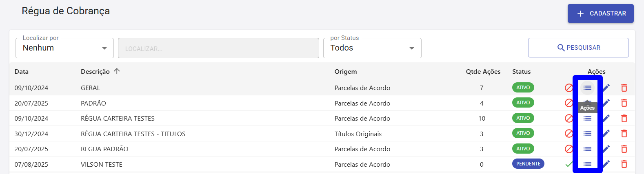The width and height of the screenshot is (644, 174).
Task: Deactivate the GERAL rule via block icon
Action: click(569, 88)
